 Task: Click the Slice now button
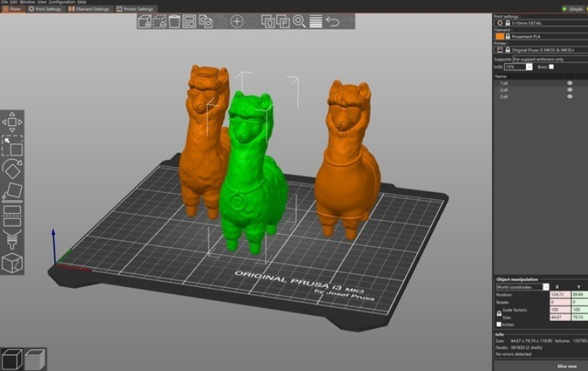tap(566, 365)
